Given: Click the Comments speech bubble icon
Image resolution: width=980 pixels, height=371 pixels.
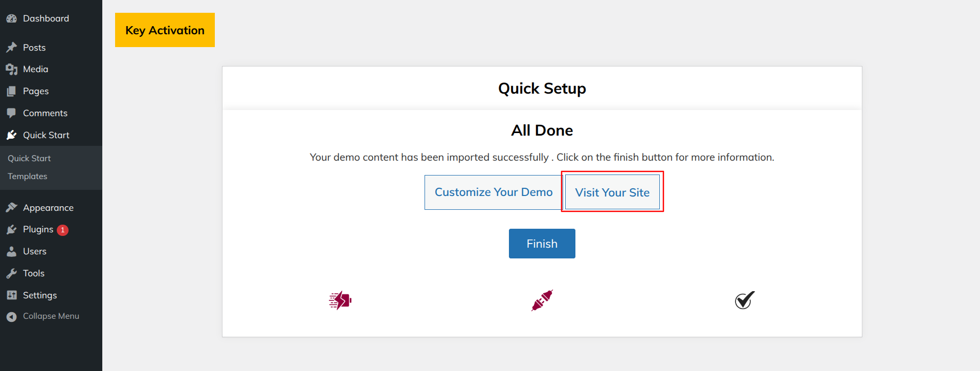Looking at the screenshot, I should coord(12,114).
